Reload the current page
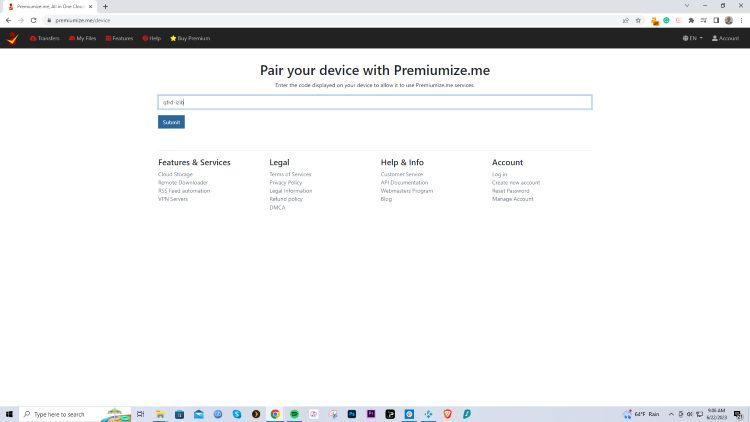The height and width of the screenshot is (422, 750). pos(33,20)
